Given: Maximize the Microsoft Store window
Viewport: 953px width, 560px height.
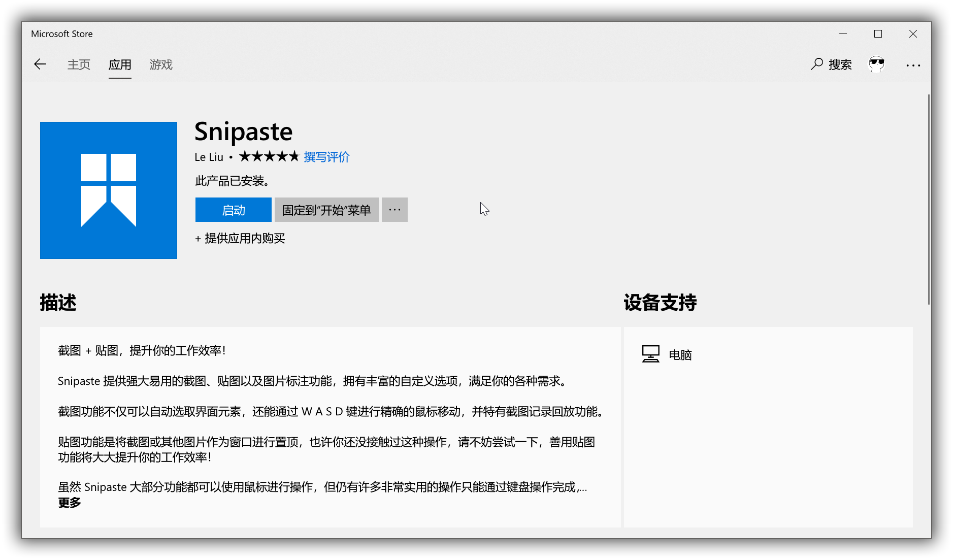Looking at the screenshot, I should tap(878, 34).
